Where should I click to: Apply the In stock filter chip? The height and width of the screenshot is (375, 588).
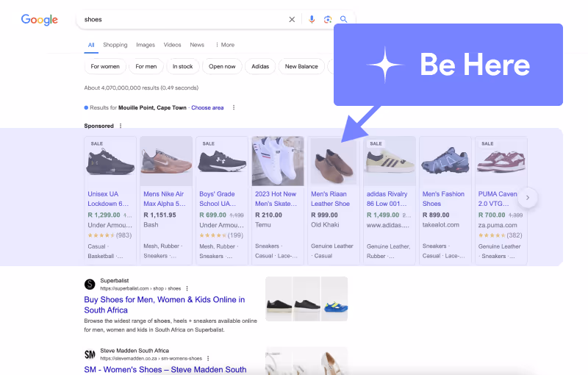(x=182, y=66)
